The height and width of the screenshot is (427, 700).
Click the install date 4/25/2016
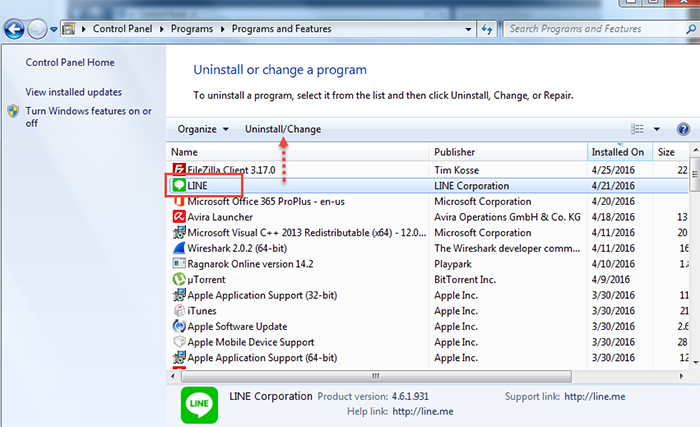(x=613, y=170)
